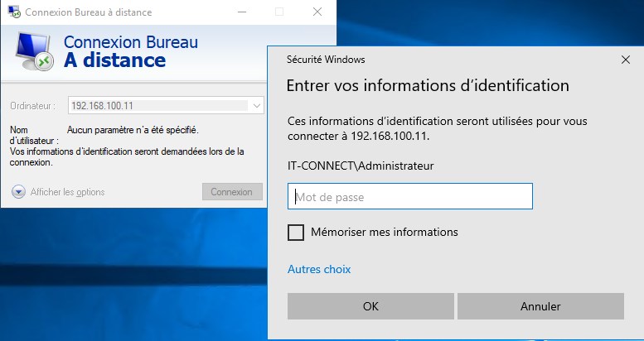The width and height of the screenshot is (644, 341).
Task: Click the round arrow icon beside Afficher les options
Action: point(18,192)
